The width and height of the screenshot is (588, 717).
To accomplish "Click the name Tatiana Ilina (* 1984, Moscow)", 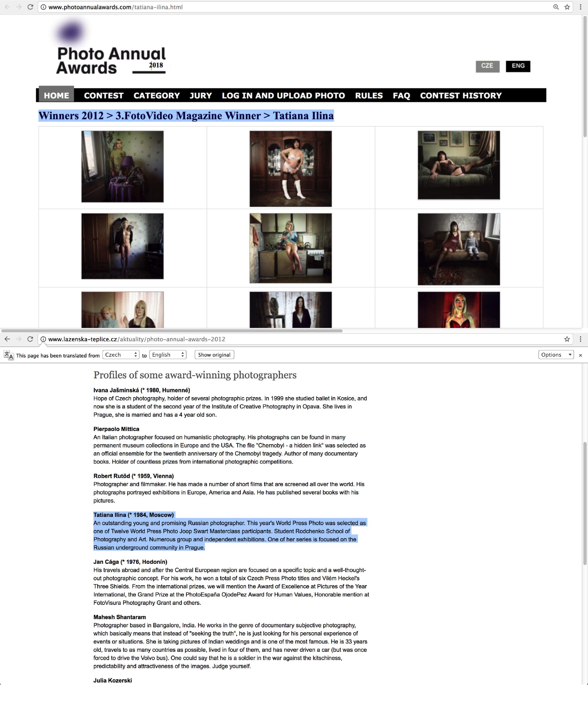I will [133, 515].
